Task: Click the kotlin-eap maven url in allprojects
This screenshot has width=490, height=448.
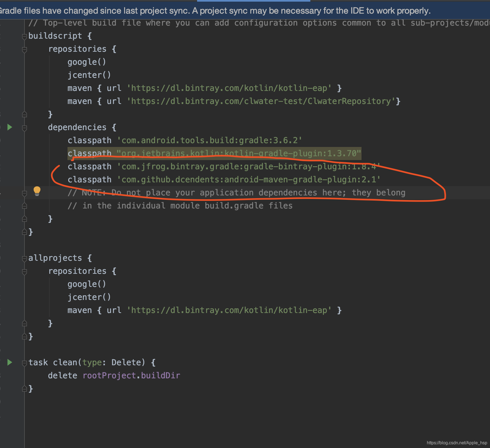Action: [x=229, y=310]
